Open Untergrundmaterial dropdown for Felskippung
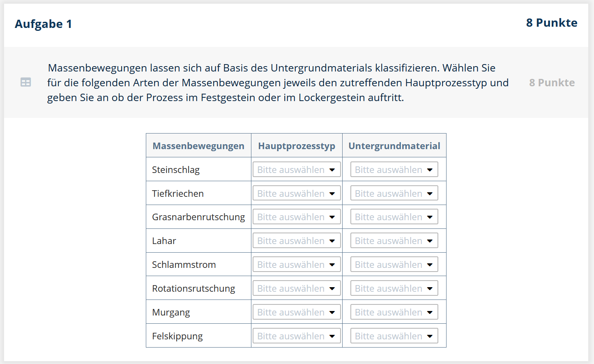The image size is (594, 364). point(394,336)
